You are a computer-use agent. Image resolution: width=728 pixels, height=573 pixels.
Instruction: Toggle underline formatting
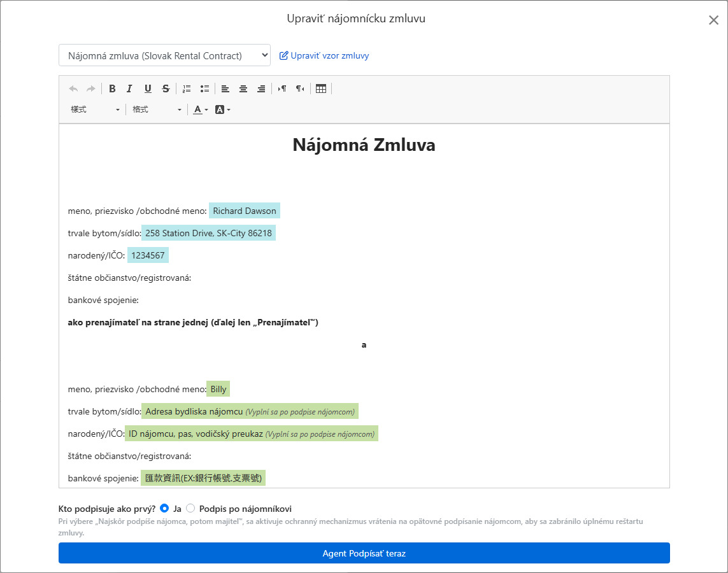coord(148,88)
